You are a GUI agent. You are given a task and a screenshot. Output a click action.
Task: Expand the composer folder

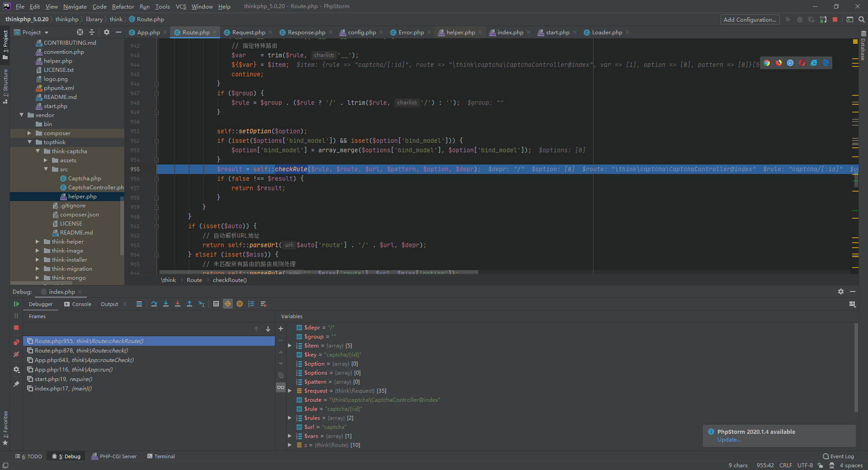[x=29, y=133]
